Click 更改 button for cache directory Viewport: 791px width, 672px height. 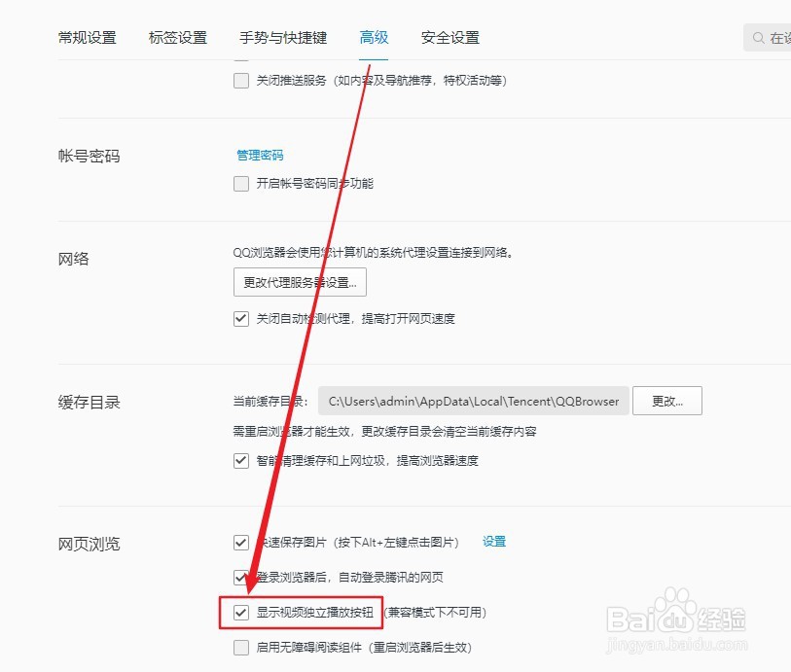click(666, 402)
